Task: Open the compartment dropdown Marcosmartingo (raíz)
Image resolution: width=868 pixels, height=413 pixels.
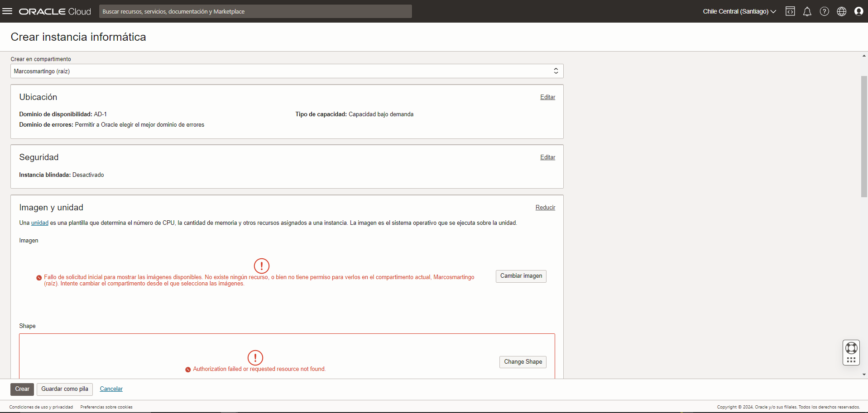Action: coord(287,71)
